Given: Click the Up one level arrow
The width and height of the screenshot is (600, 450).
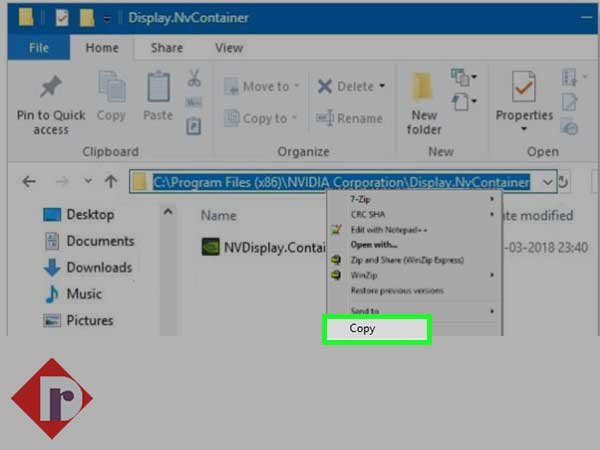Looking at the screenshot, I should click(x=111, y=181).
